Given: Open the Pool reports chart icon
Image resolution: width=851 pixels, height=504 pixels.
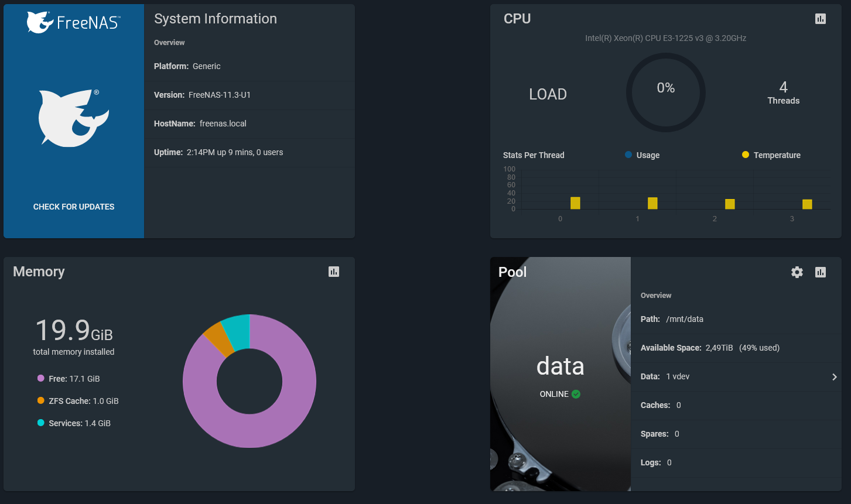Looking at the screenshot, I should click(x=821, y=272).
